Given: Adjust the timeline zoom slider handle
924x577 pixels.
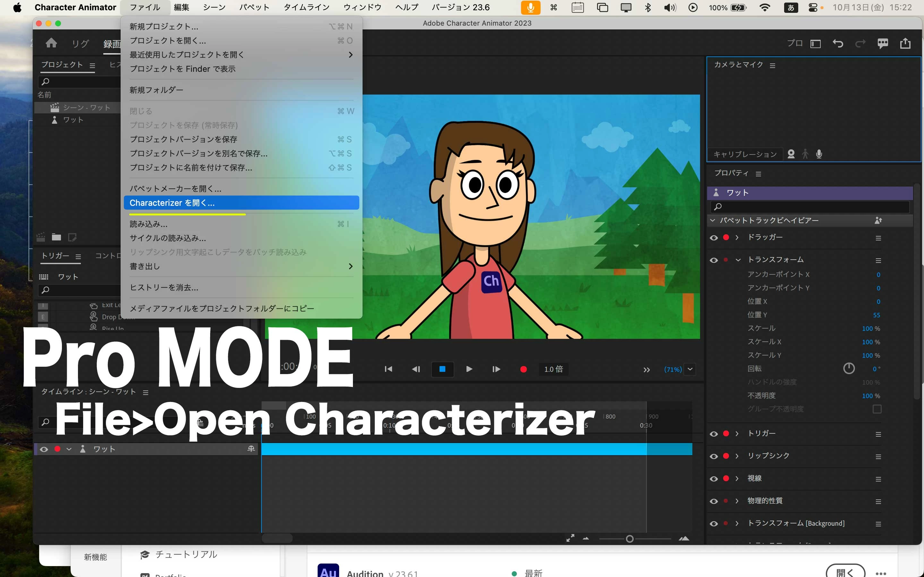Looking at the screenshot, I should pos(629,539).
